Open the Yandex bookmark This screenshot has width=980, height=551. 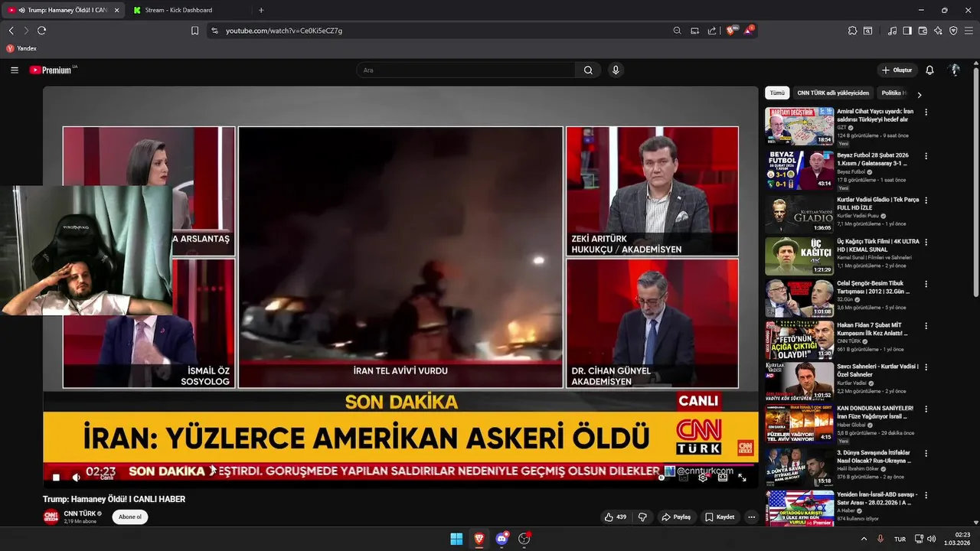tap(21, 48)
